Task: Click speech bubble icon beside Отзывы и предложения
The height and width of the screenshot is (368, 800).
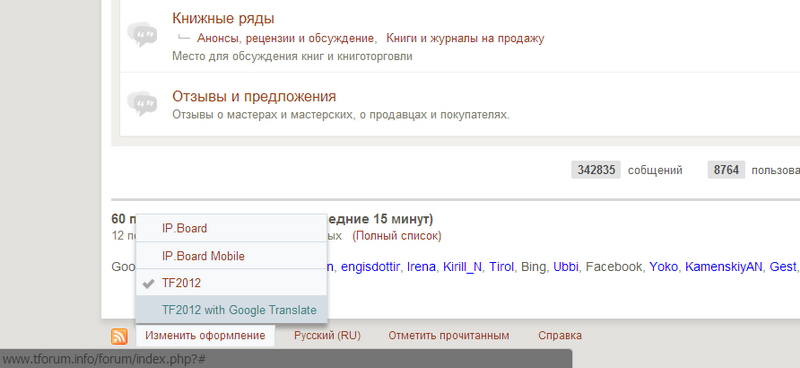Action: pyautogui.click(x=142, y=104)
